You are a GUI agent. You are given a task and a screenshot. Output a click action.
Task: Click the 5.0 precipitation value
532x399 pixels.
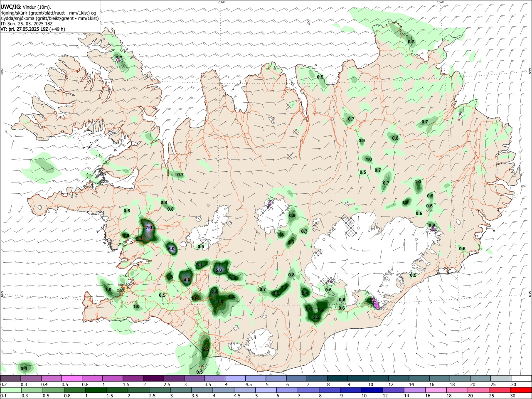tap(219, 270)
